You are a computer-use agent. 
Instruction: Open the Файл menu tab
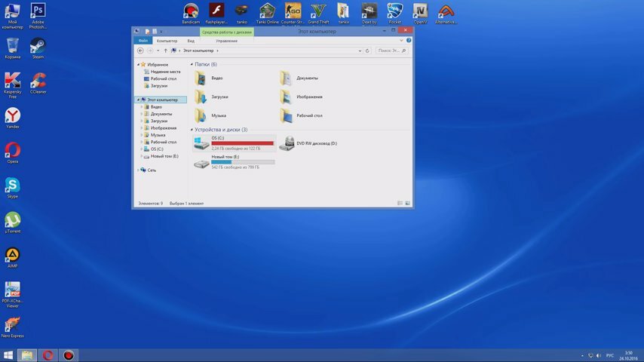[143, 41]
